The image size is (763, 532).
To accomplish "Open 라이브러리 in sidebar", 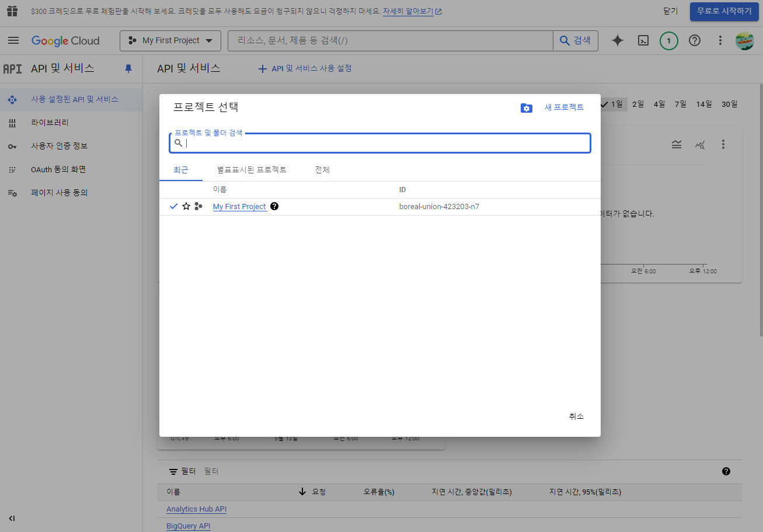I will click(71, 123).
